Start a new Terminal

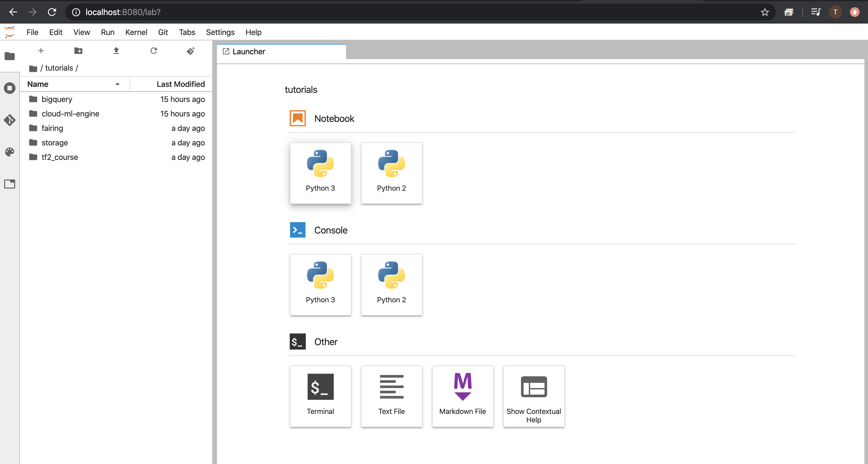pos(320,396)
